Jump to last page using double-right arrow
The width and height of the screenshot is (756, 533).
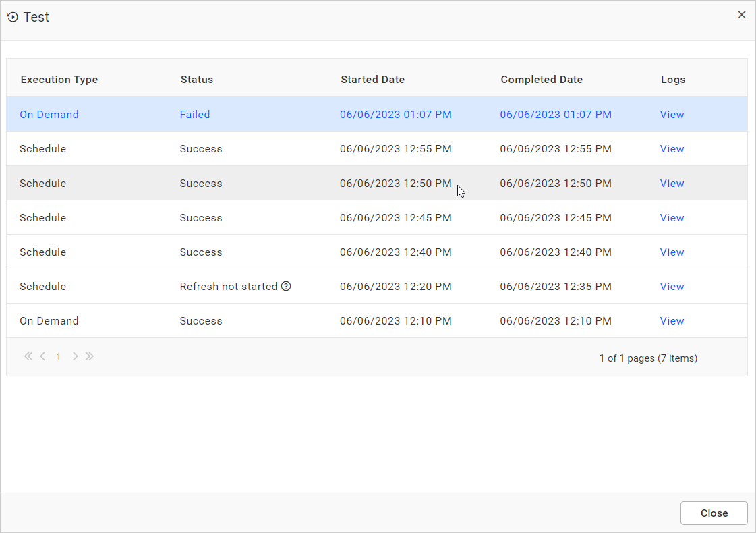(x=90, y=356)
